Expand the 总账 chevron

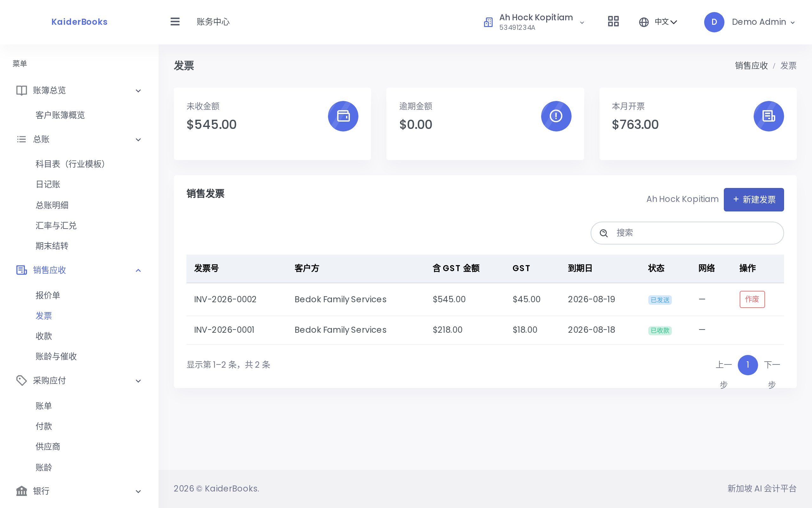click(x=138, y=140)
